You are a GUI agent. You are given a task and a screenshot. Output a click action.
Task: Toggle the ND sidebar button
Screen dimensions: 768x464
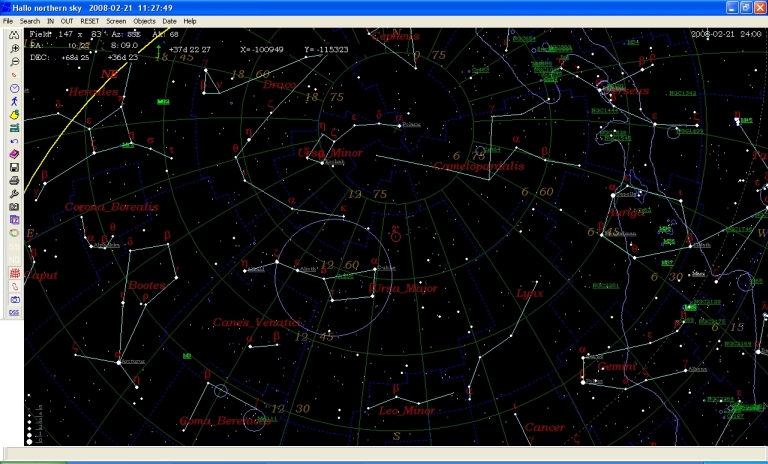(x=14, y=260)
